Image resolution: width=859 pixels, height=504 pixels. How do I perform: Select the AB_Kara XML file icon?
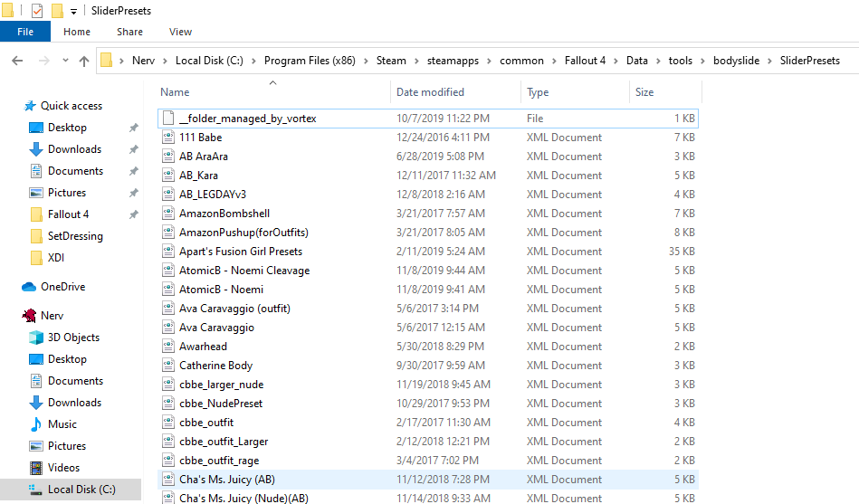(x=168, y=176)
